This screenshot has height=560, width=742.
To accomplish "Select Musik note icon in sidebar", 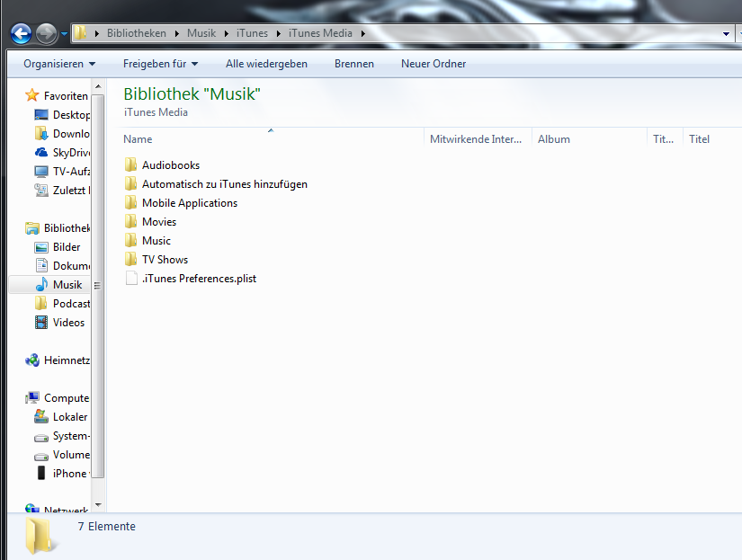I will tap(41, 284).
